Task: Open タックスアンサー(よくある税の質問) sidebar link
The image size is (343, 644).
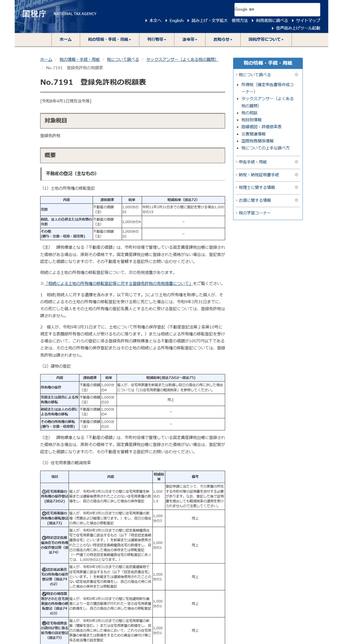Action: (267, 102)
